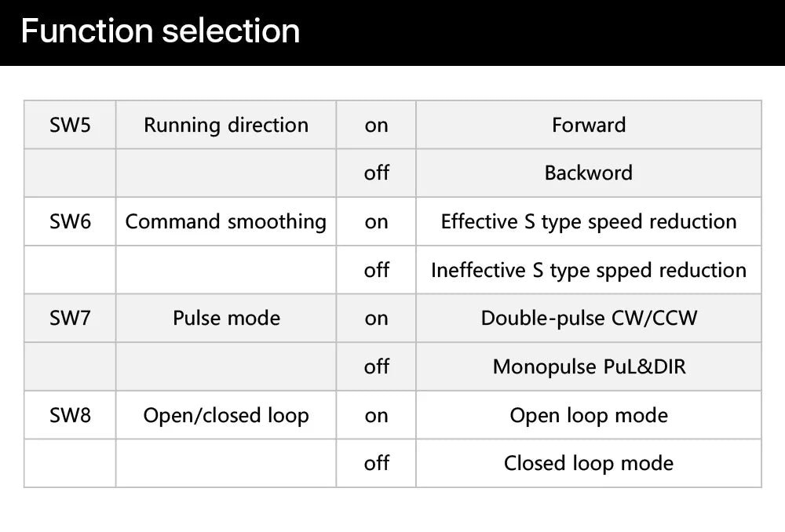Screen dimensions: 785x532
Task: Select the Forward cell
Action: (x=589, y=125)
